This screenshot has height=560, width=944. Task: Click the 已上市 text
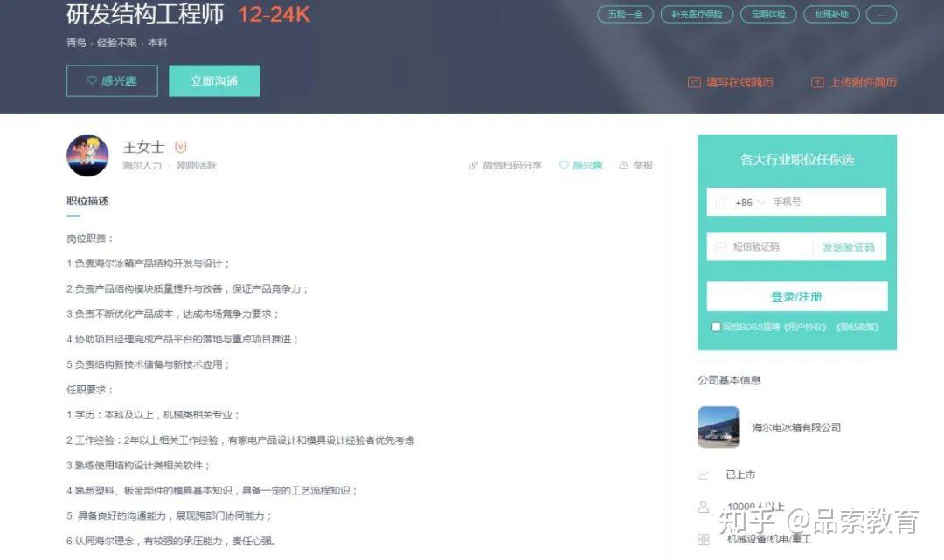pyautogui.click(x=740, y=474)
